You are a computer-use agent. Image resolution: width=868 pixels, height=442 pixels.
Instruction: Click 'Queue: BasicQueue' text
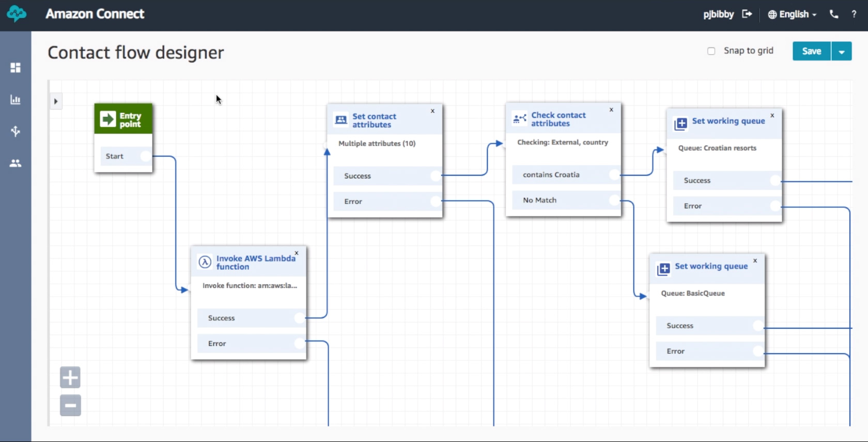coord(693,293)
